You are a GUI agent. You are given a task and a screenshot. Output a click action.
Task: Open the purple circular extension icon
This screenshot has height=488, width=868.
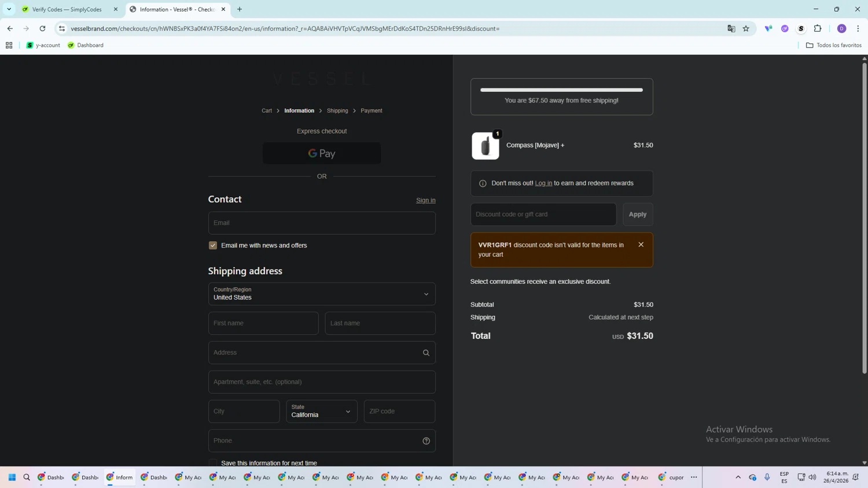click(x=785, y=28)
